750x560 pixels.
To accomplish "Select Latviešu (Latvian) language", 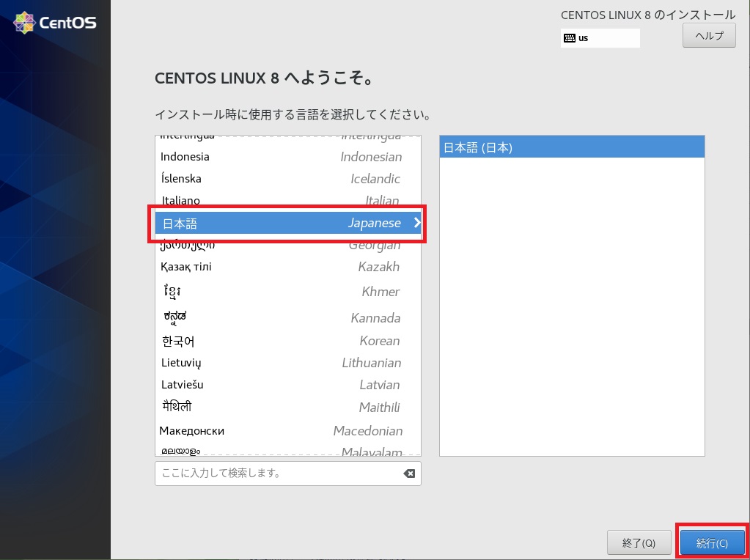I will (288, 385).
